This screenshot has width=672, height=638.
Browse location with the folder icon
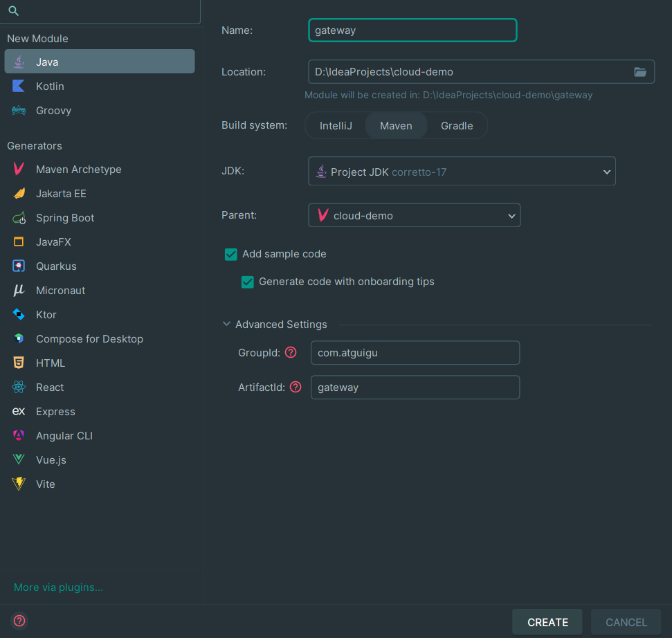640,72
